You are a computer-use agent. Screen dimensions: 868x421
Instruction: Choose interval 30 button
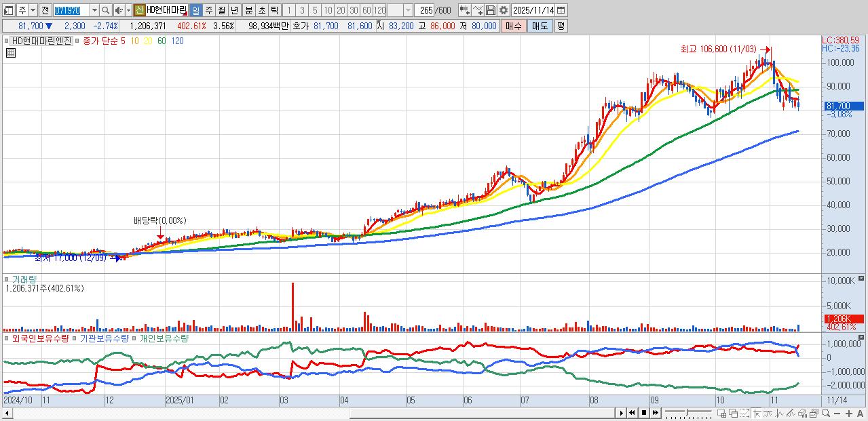[x=354, y=10]
